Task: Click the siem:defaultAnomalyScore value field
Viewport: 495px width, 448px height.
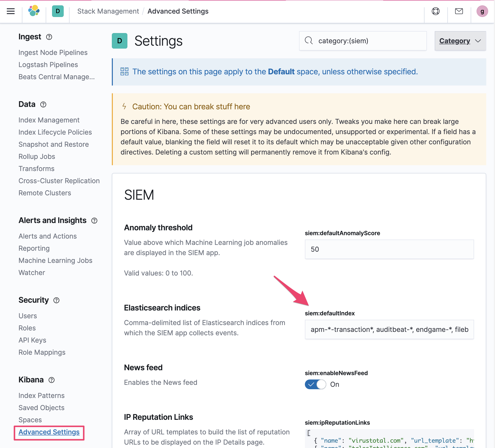Action: (x=389, y=249)
